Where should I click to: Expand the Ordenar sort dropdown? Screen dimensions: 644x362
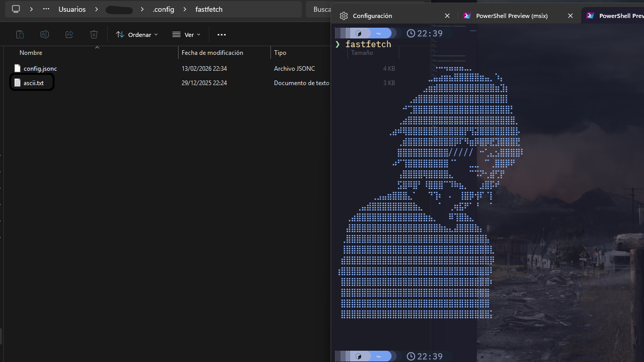pos(137,34)
